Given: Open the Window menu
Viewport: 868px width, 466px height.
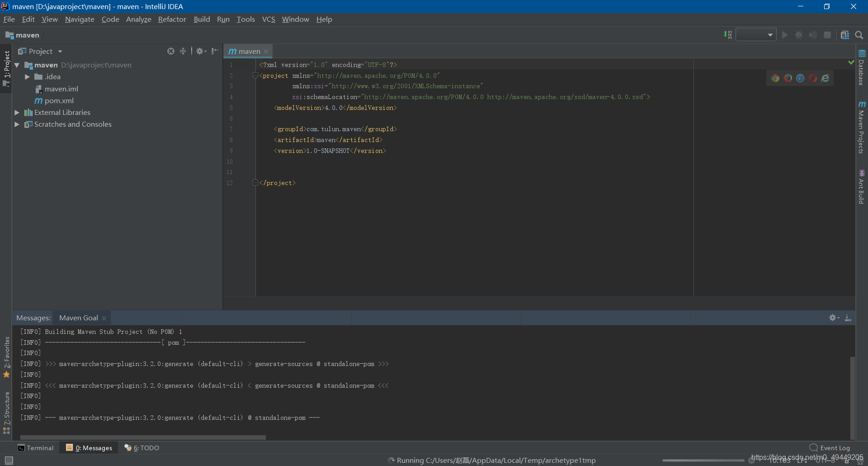Looking at the screenshot, I should point(295,19).
